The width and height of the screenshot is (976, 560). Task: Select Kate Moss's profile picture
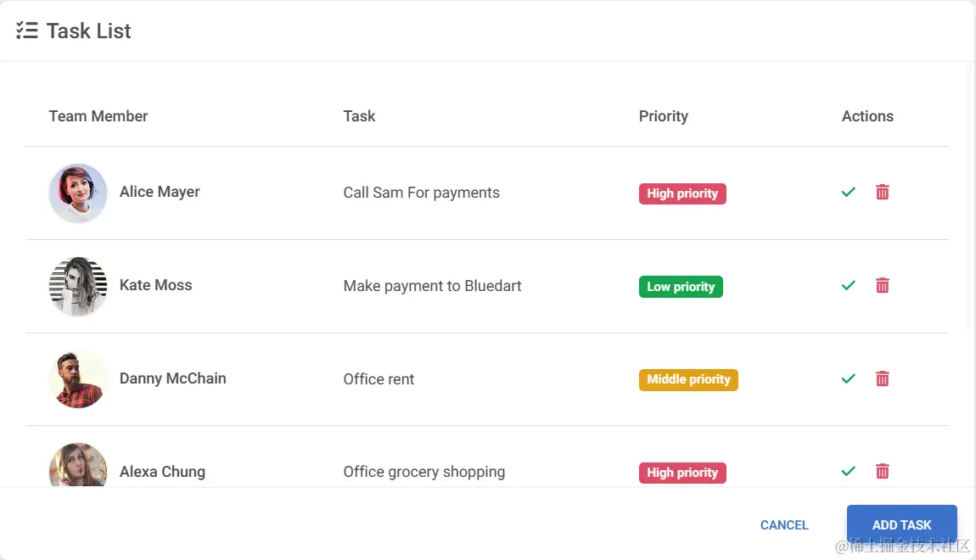78,286
